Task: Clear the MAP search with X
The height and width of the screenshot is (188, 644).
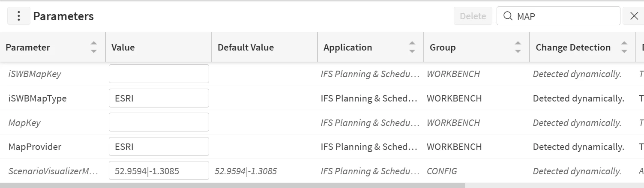Action: pyautogui.click(x=635, y=16)
